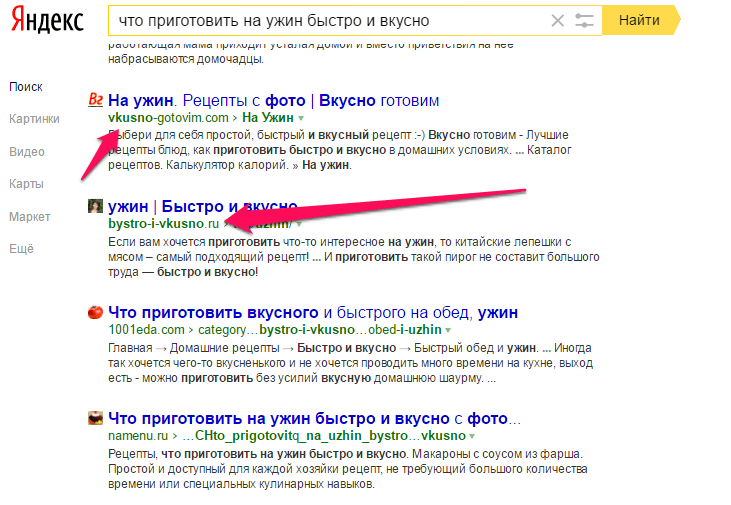Click the Яндекс logo

coord(47,20)
